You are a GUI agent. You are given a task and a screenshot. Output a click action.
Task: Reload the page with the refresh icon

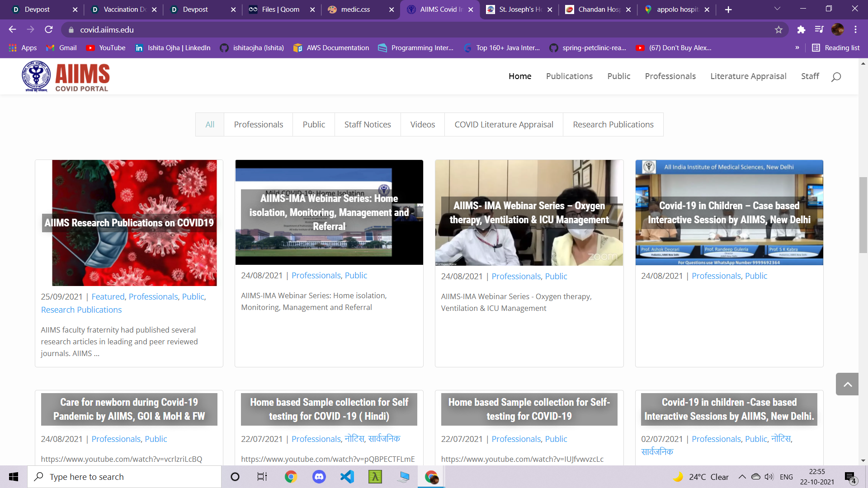click(x=49, y=30)
